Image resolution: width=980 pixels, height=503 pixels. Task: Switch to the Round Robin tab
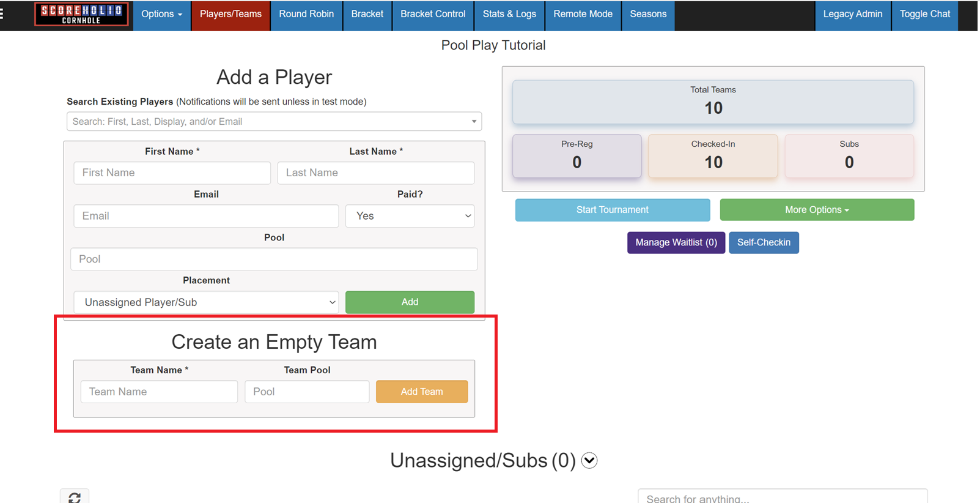tap(306, 14)
